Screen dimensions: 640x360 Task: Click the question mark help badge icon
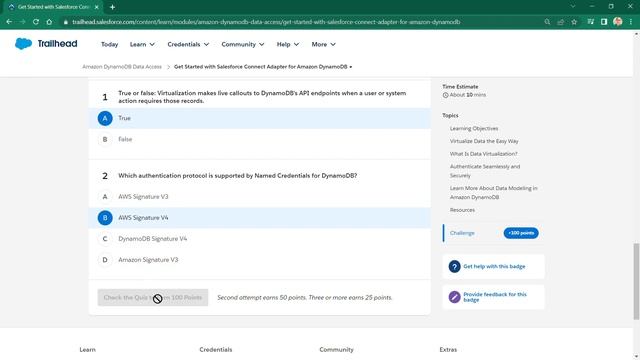coord(454,267)
